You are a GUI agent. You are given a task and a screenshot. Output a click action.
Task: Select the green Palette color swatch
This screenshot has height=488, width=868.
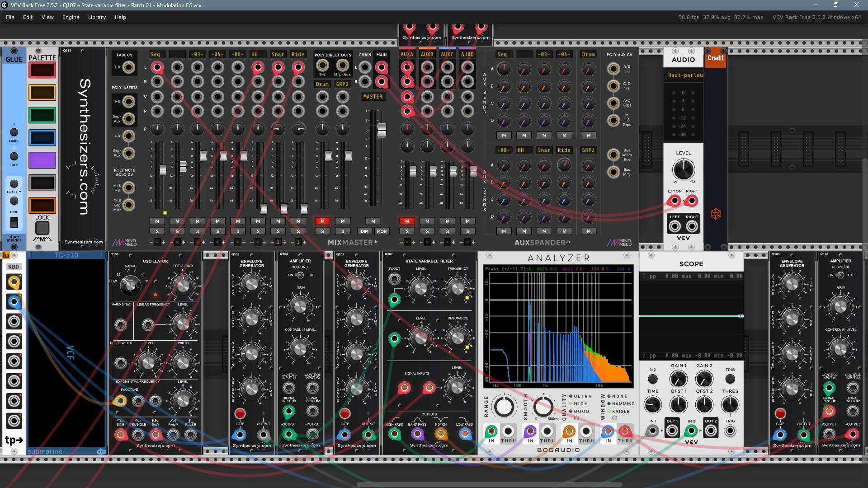pyautogui.click(x=42, y=115)
